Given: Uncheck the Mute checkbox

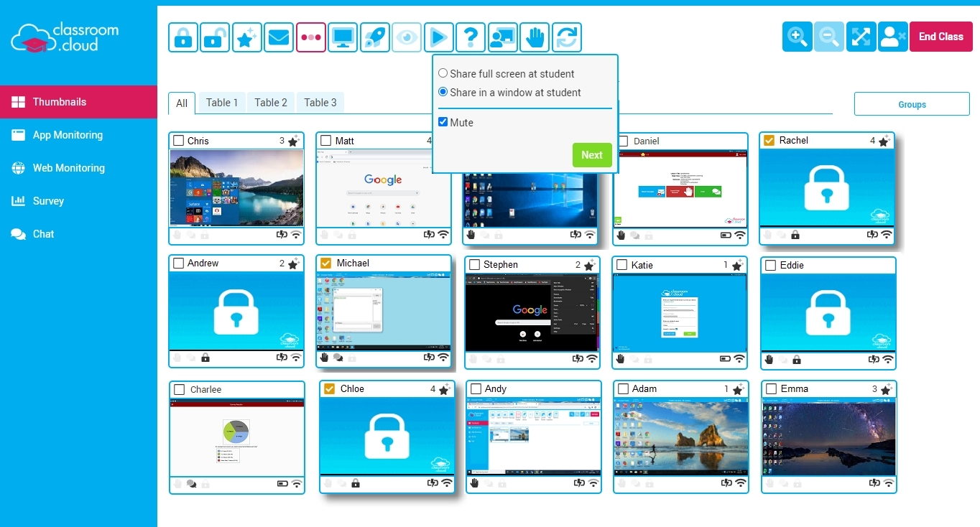Looking at the screenshot, I should (443, 123).
